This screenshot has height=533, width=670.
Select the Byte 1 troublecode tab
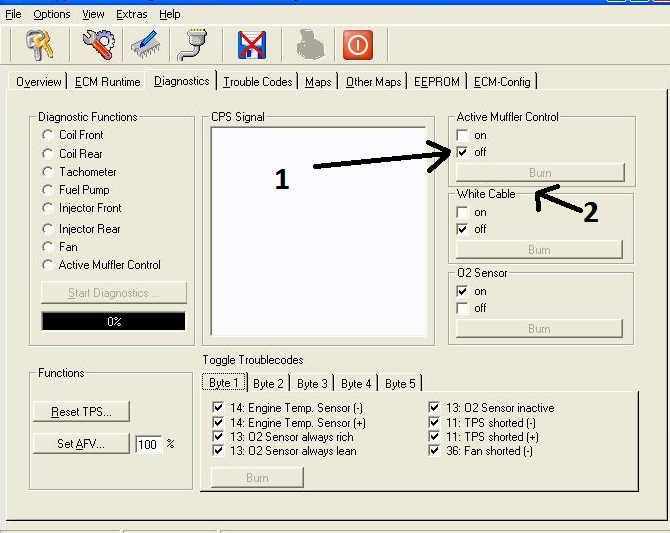[x=224, y=383]
